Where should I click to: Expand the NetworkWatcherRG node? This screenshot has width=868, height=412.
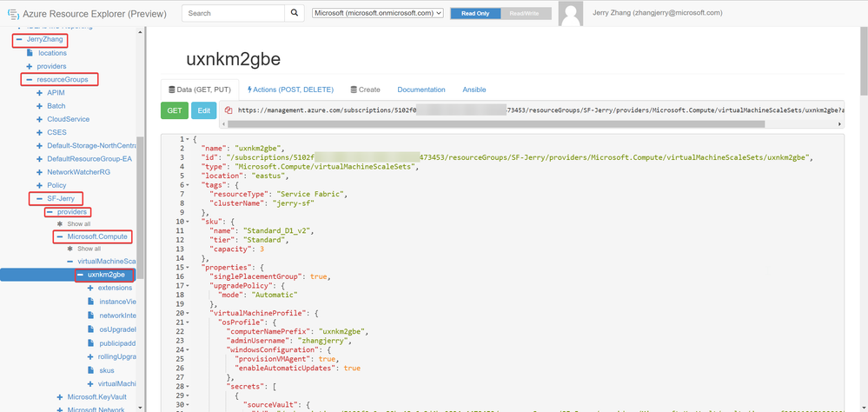click(39, 173)
